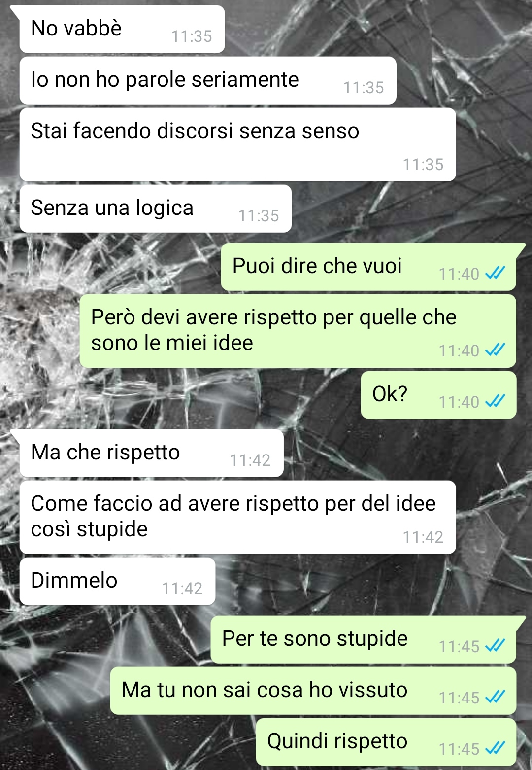The height and width of the screenshot is (770, 532).
Task: Select the 'Quindi rispetto' message text
Action: 337,741
